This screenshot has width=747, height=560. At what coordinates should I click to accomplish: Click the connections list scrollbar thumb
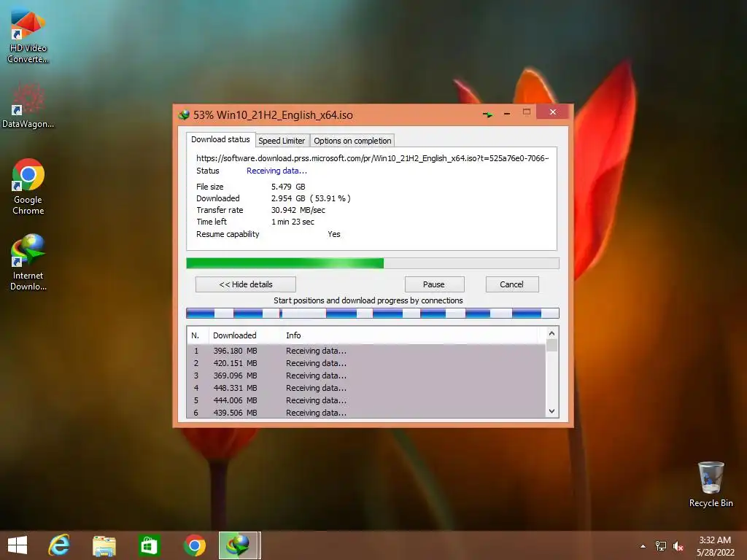[551, 345]
